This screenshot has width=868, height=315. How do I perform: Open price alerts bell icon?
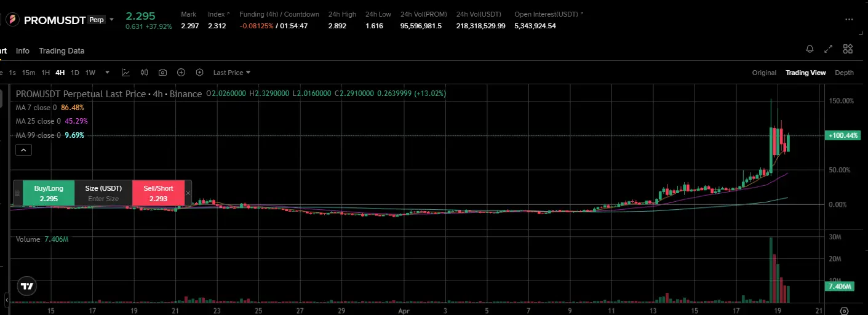point(810,49)
